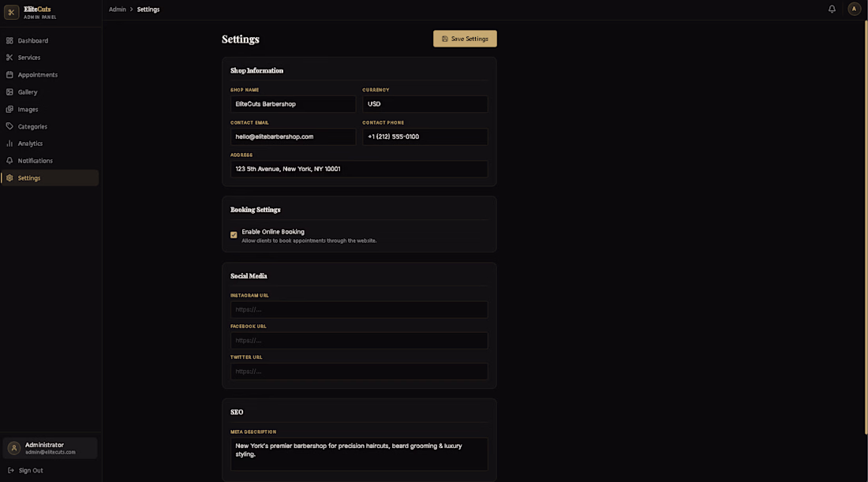Go to Categories in the sidebar
868x482 pixels.
[50, 126]
